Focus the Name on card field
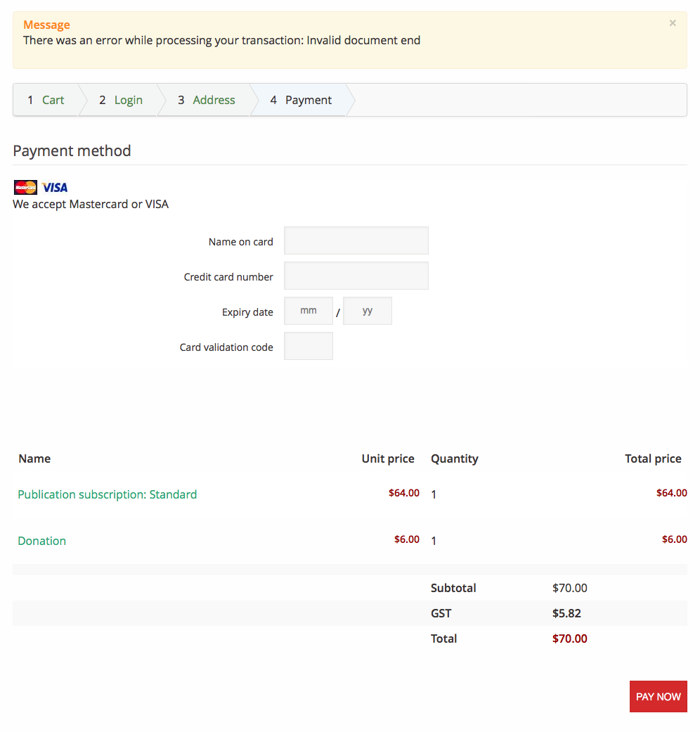 click(x=356, y=240)
